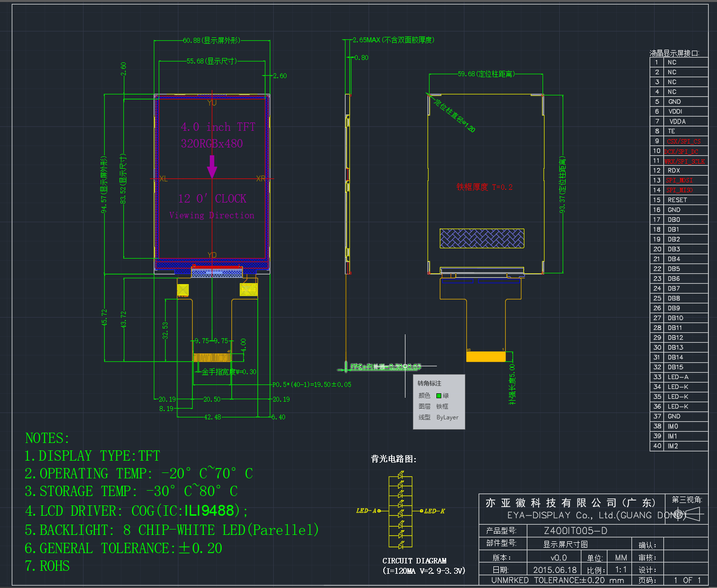Click the "TE" pin entry
This screenshot has width=717, height=588.
pyautogui.click(x=671, y=131)
